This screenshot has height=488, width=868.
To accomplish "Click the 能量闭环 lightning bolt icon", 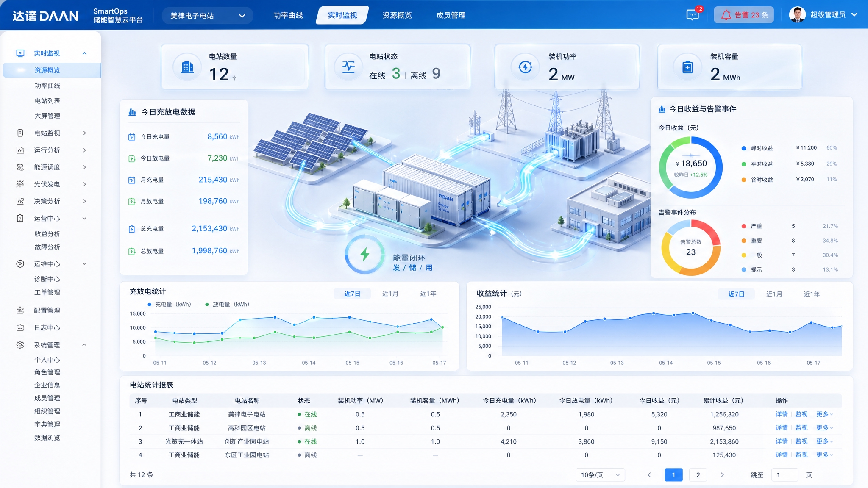I will 364,254.
